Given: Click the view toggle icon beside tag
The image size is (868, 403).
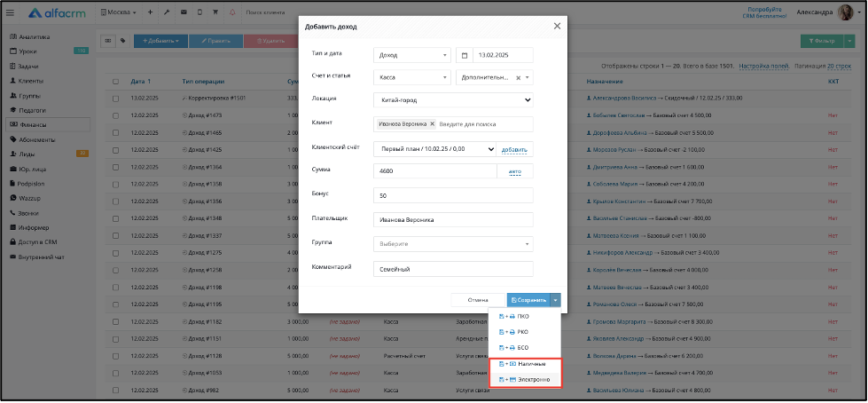Looking at the screenshot, I should click(x=108, y=41).
